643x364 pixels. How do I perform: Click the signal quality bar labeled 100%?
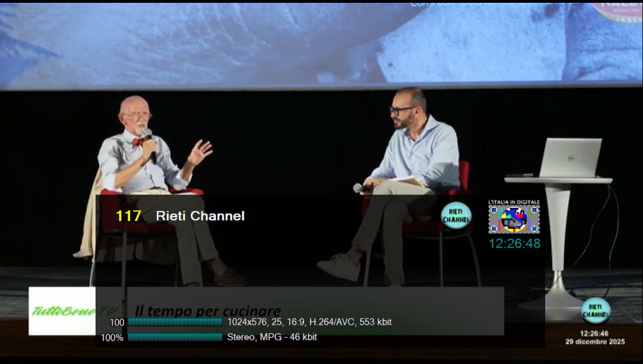pyautogui.click(x=175, y=338)
